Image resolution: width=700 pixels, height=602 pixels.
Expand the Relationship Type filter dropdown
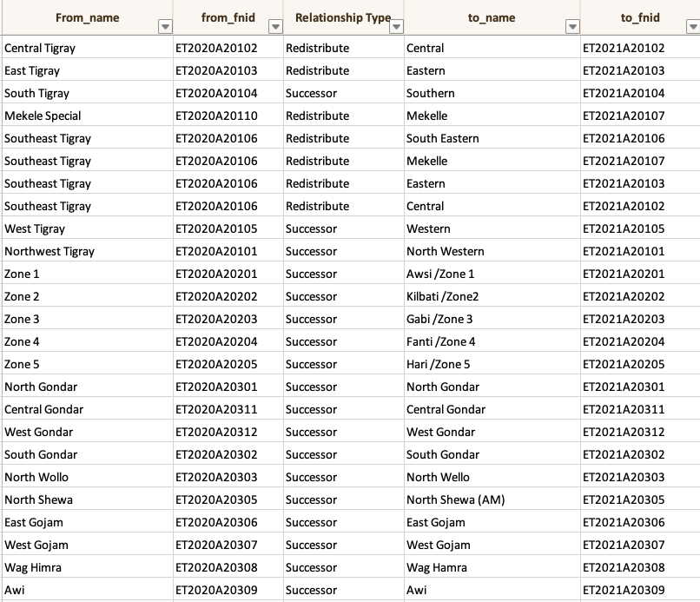tap(396, 27)
